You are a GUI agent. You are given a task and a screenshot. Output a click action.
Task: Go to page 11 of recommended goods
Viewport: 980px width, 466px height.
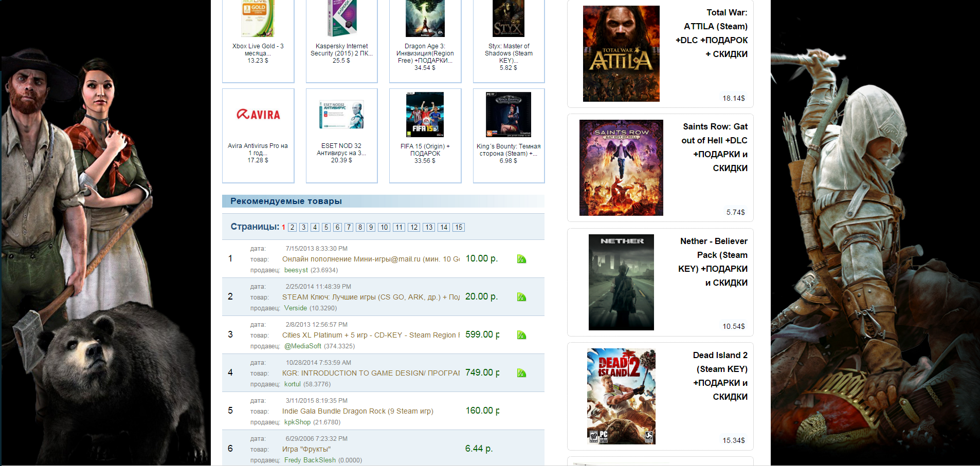(x=399, y=227)
